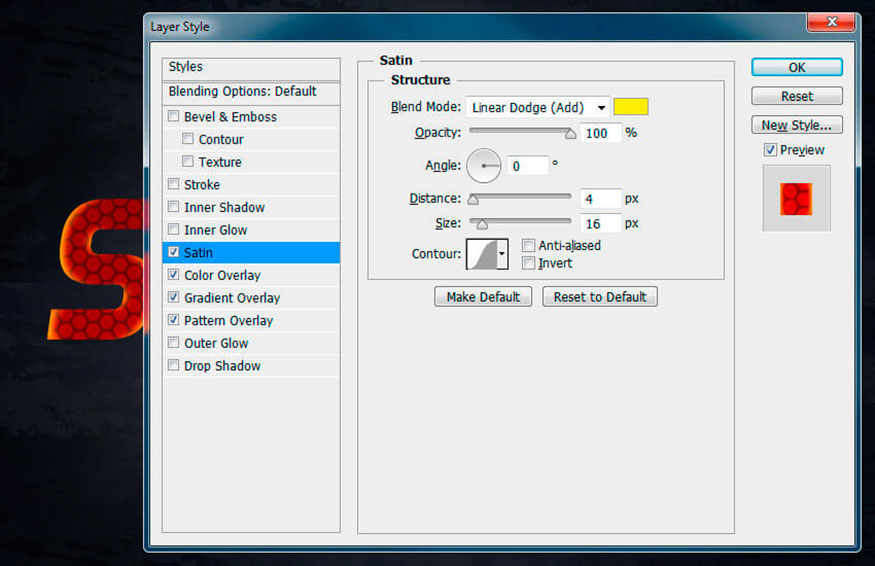Check the Invert option
This screenshot has width=875, height=566.
pos(528,263)
